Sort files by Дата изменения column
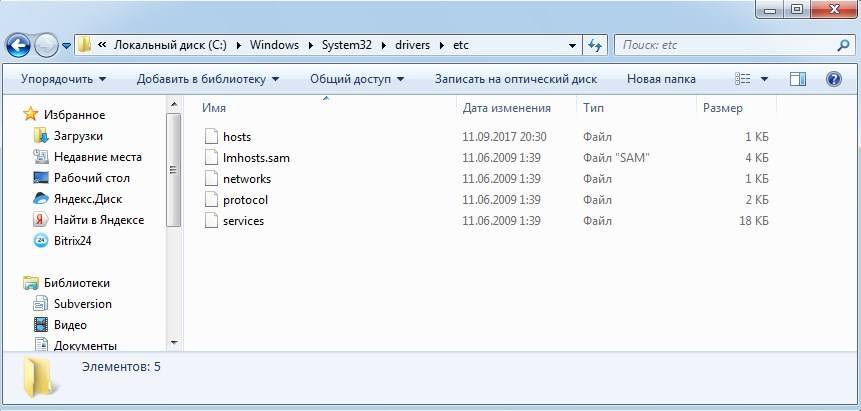This screenshot has width=861, height=411. (x=507, y=108)
